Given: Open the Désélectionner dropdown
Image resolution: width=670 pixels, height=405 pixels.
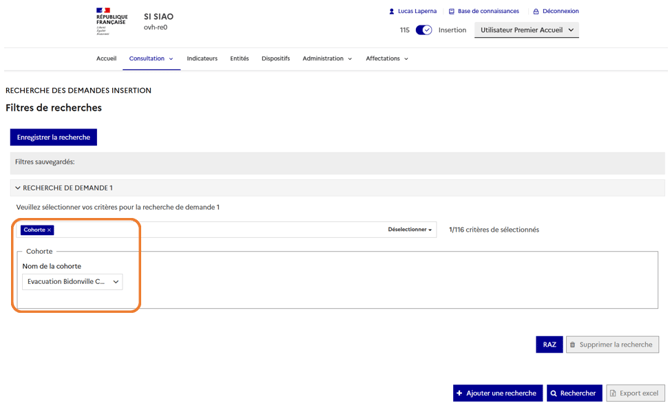Looking at the screenshot, I should click(410, 230).
